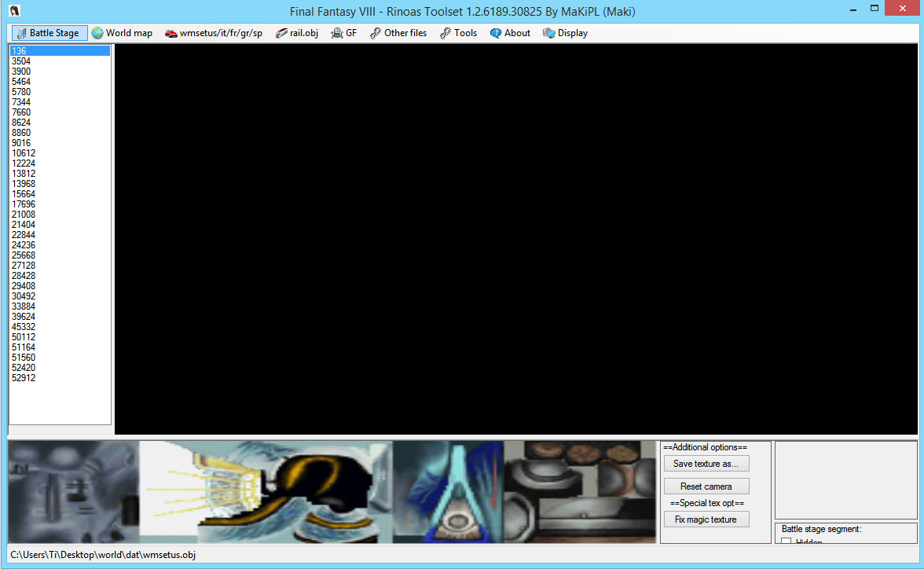This screenshot has height=569, width=924.
Task: Select the yellow rays texture thumbnail
Action: (266, 492)
